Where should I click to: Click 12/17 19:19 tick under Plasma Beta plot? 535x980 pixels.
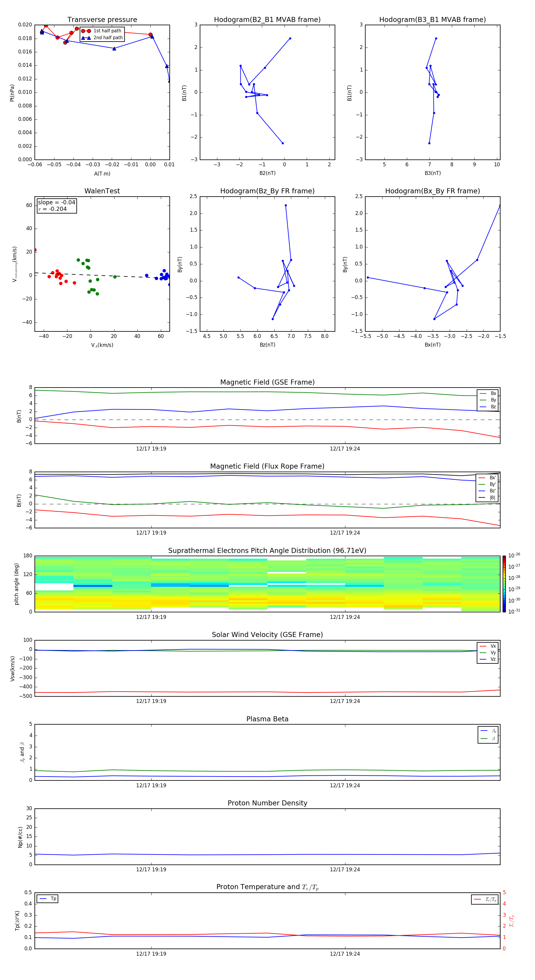point(151,785)
